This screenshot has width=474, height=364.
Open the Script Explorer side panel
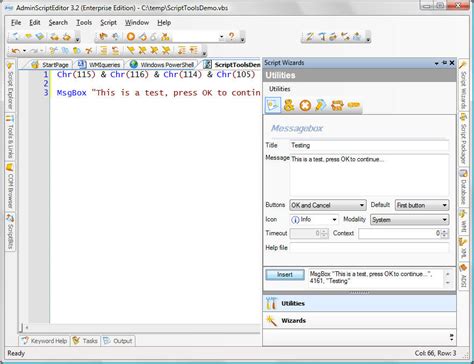[x=10, y=86]
